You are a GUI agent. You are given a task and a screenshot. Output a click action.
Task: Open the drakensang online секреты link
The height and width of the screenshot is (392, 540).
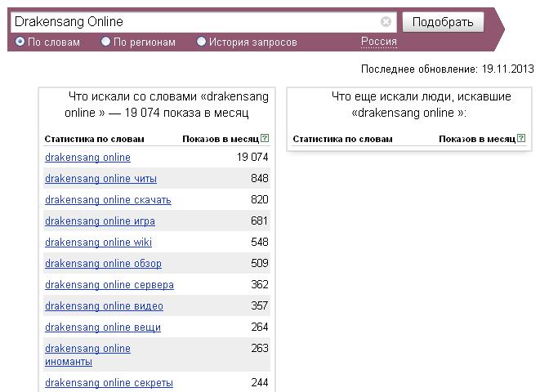pyautogui.click(x=109, y=383)
